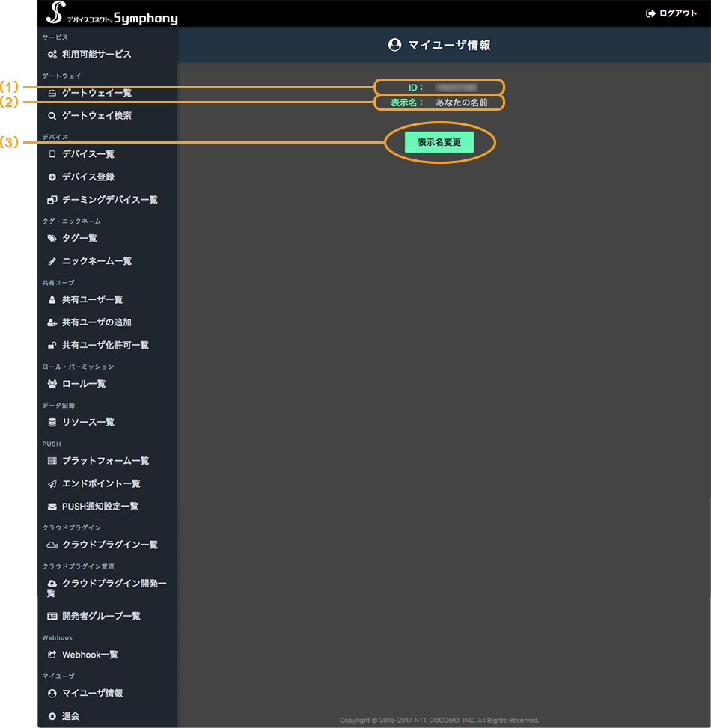Click the unlock icon beside 共有ユーザ化許可一覧
Image resolution: width=711 pixels, height=728 pixels.
click(52, 345)
